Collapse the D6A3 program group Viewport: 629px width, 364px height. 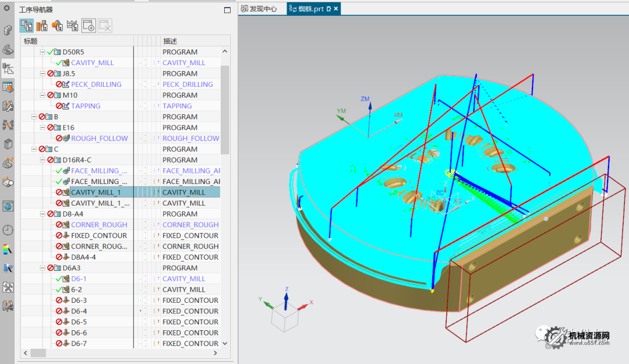point(43,268)
